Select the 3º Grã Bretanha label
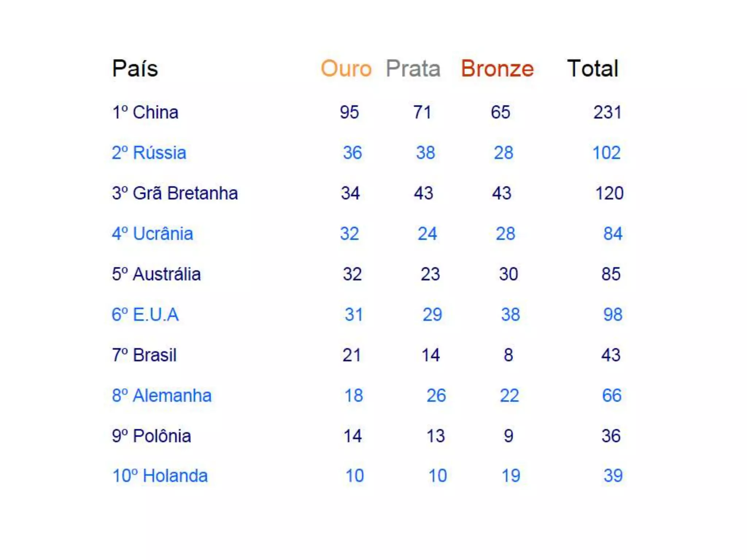Screen dimensions: 747x560 (175, 193)
